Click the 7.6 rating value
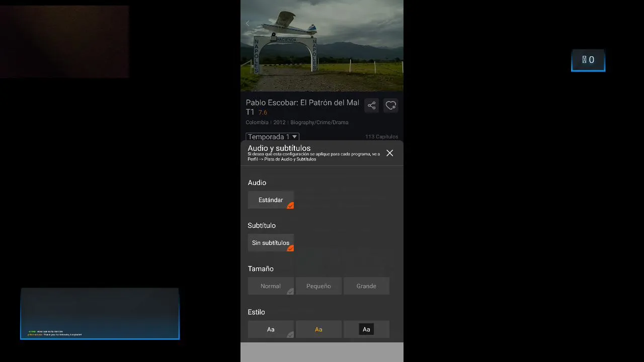The width and height of the screenshot is (644, 362). [x=263, y=113]
